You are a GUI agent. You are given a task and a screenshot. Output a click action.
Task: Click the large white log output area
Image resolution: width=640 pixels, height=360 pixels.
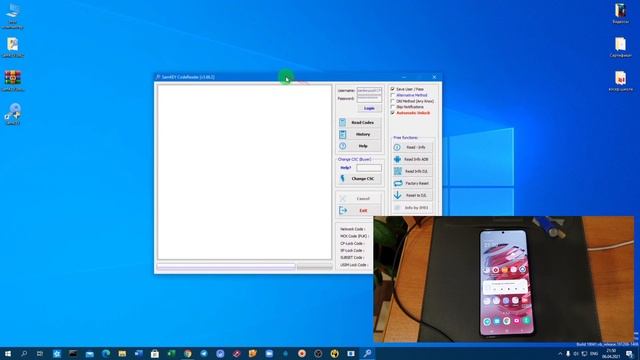[244, 172]
